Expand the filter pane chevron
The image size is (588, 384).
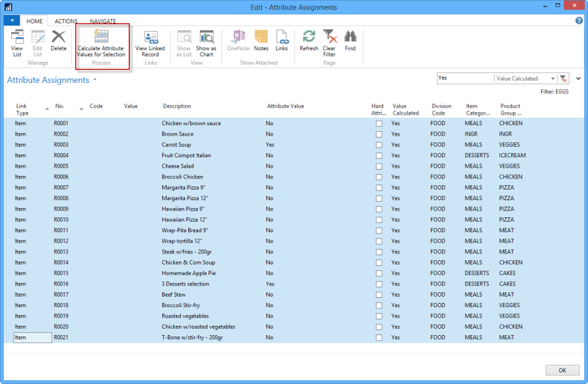(579, 79)
